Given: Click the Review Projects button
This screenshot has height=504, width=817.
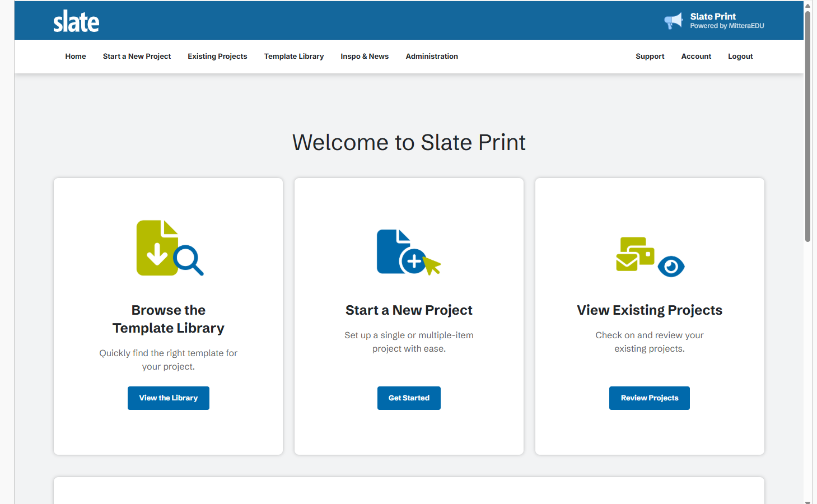Looking at the screenshot, I should point(650,398).
